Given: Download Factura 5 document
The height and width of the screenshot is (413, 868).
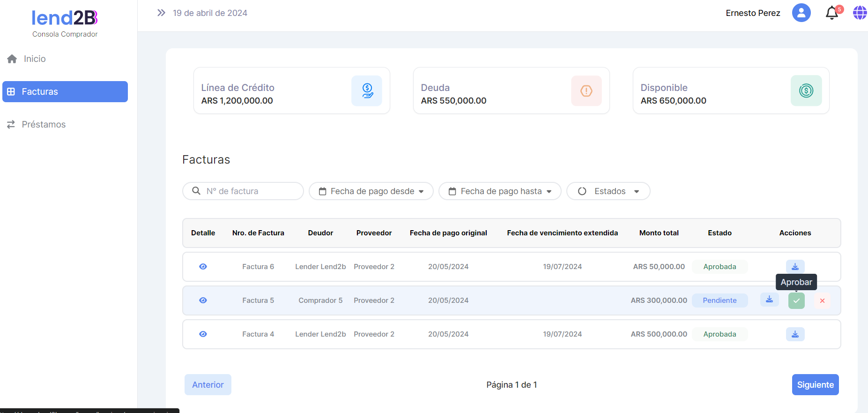Looking at the screenshot, I should point(769,300).
